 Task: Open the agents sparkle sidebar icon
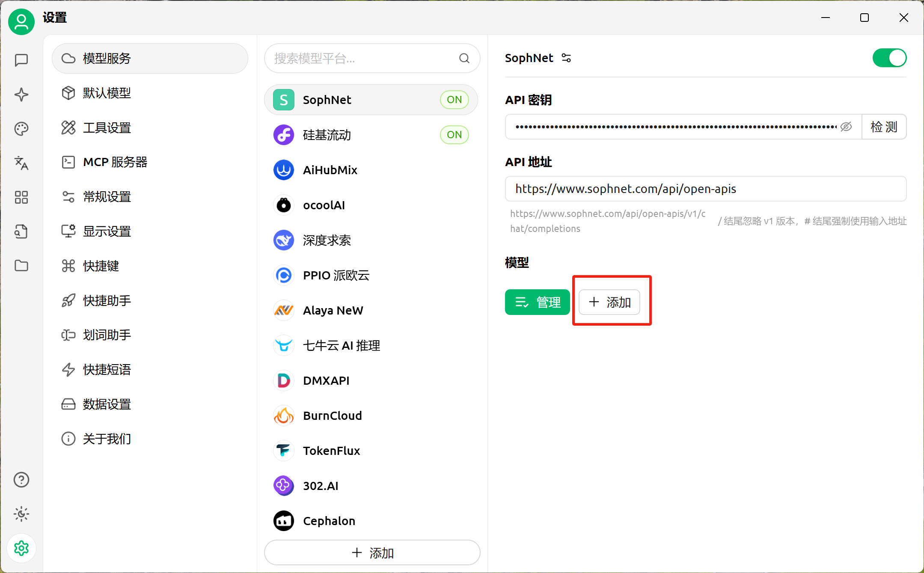coord(21,94)
